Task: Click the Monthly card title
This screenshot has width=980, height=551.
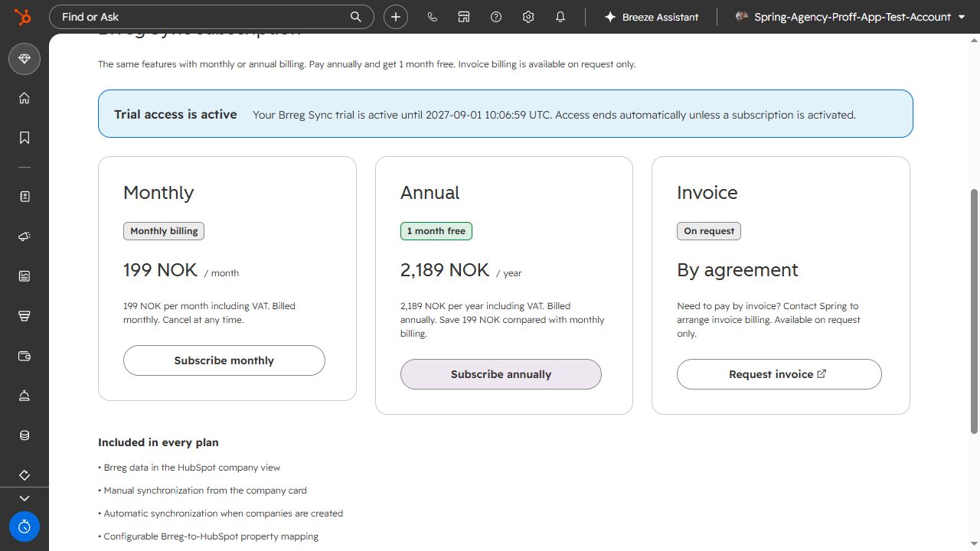Action: 158,193
